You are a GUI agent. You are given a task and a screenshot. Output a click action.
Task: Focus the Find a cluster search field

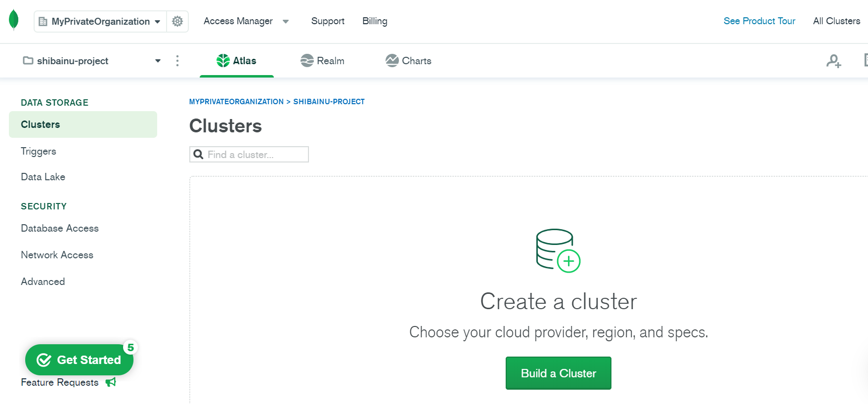point(249,155)
